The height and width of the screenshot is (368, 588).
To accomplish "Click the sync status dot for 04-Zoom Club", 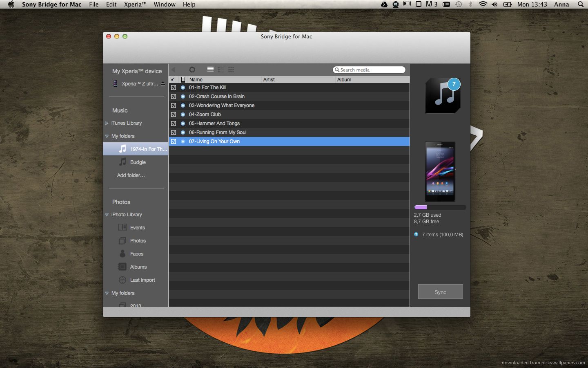I will tap(183, 114).
